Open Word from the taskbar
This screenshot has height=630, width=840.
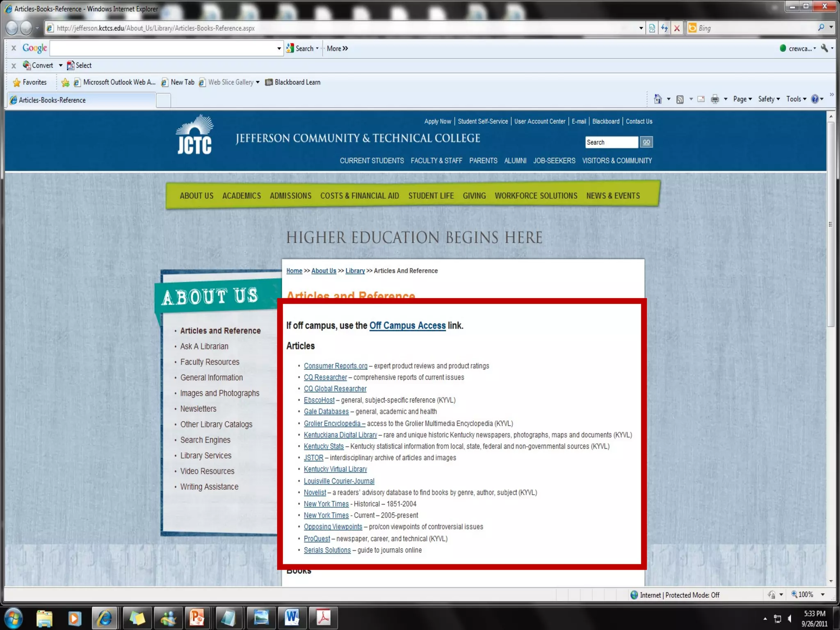click(292, 618)
